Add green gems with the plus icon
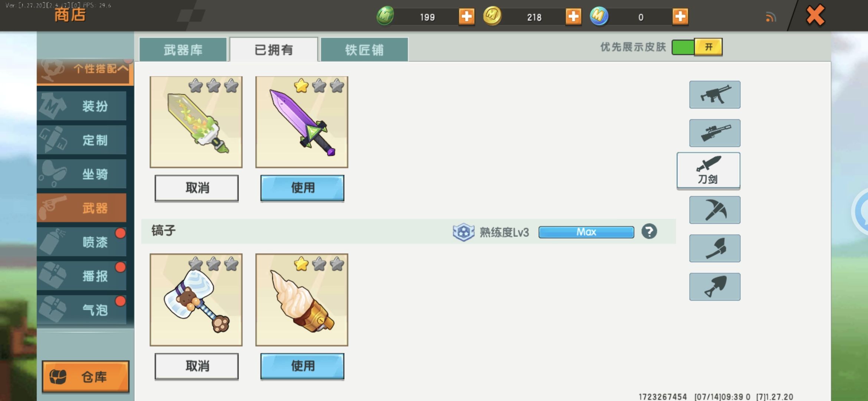The image size is (868, 401). tap(467, 16)
